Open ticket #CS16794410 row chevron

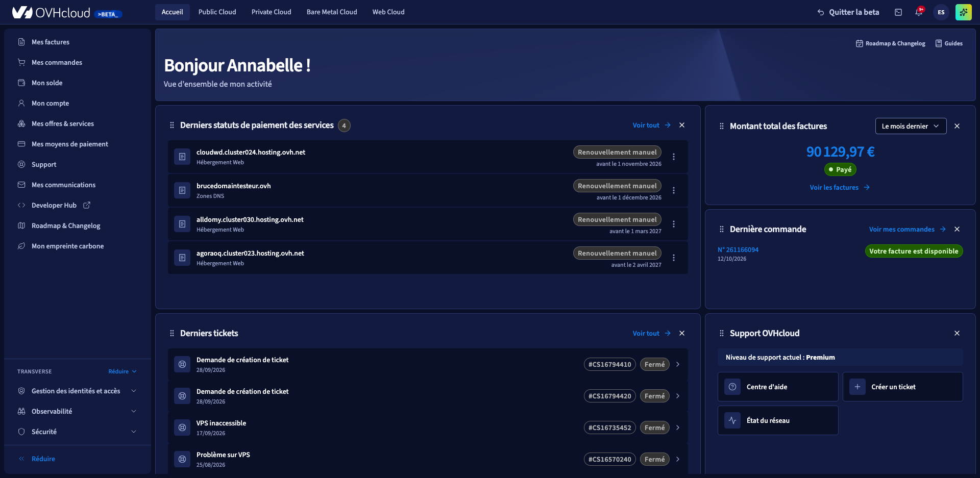pyautogui.click(x=678, y=364)
